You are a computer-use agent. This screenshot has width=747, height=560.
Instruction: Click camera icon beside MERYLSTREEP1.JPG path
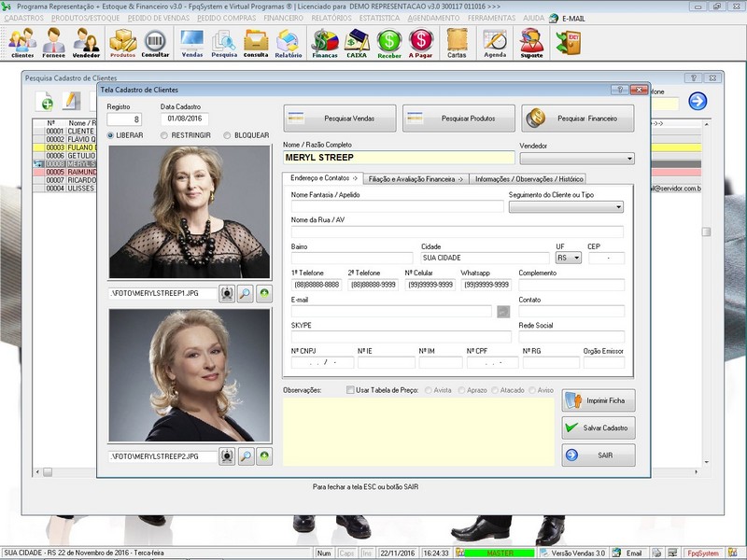[227, 293]
